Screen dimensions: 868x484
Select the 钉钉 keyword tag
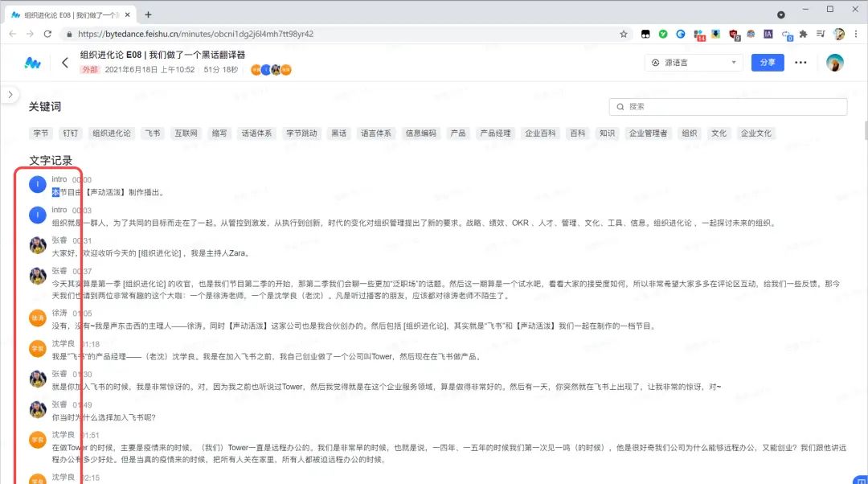click(x=70, y=133)
